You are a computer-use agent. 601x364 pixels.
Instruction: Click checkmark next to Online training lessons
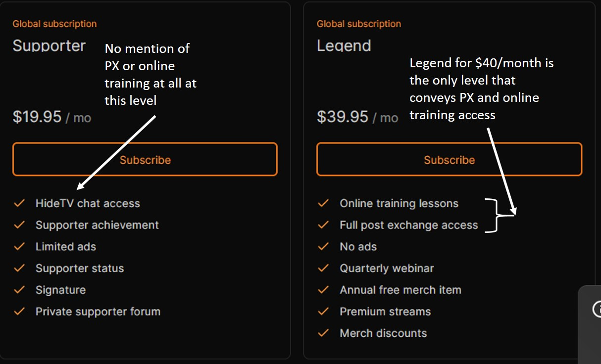click(x=323, y=203)
